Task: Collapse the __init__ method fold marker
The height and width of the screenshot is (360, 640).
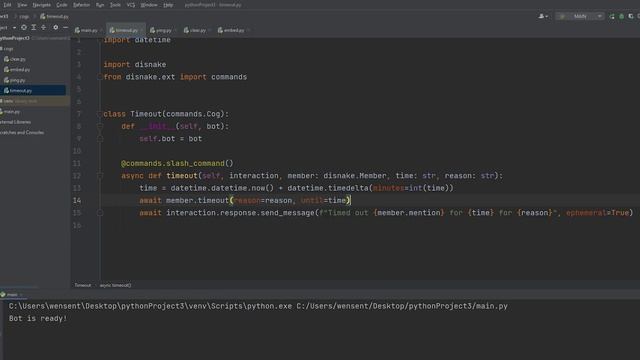Action: pyautogui.click(x=100, y=127)
